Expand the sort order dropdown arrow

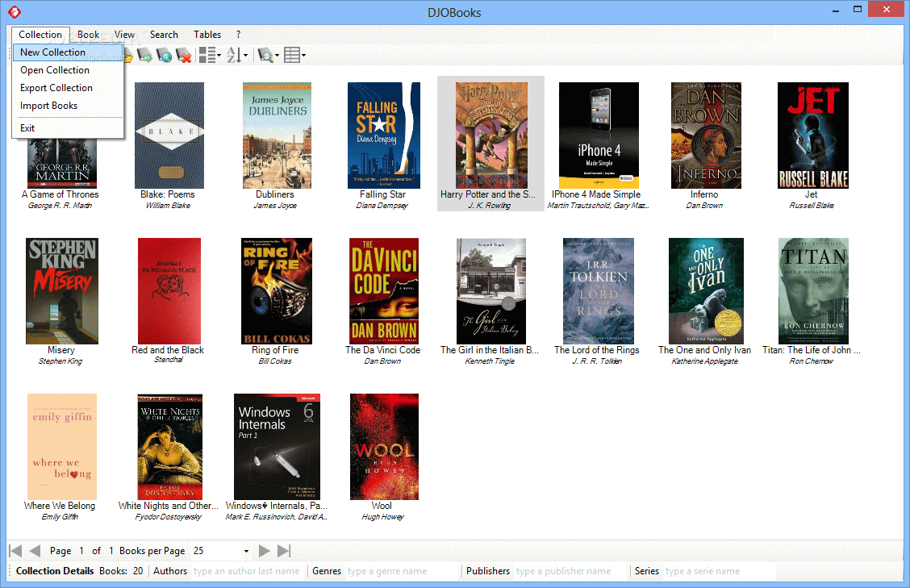point(245,56)
